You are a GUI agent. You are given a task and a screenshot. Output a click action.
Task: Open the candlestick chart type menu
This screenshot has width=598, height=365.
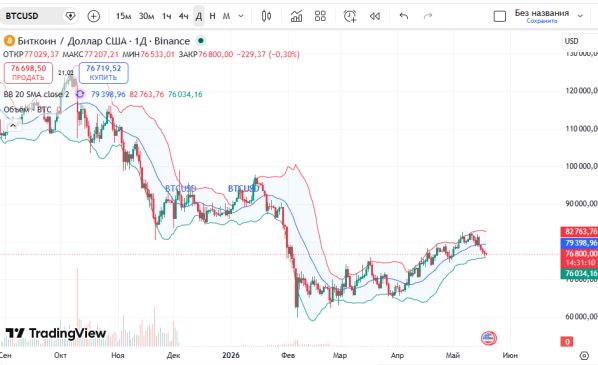point(266,16)
